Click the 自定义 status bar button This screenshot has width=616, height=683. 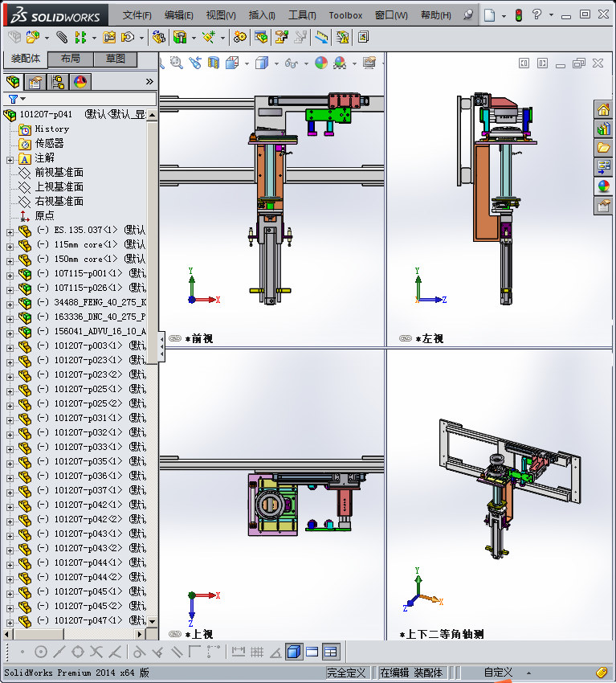pyautogui.click(x=498, y=673)
